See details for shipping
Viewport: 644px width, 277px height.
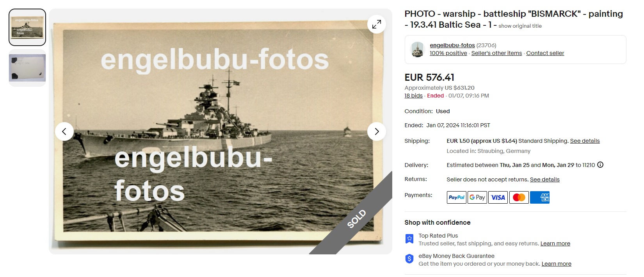point(585,141)
